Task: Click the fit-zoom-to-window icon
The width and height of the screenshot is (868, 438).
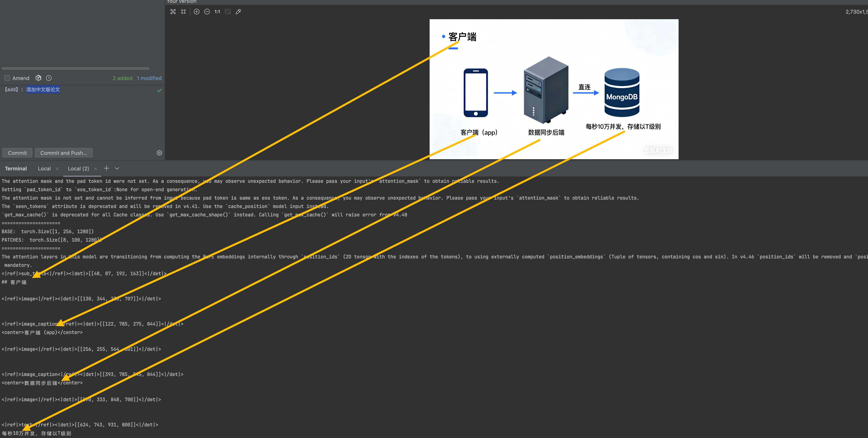Action: tap(228, 12)
